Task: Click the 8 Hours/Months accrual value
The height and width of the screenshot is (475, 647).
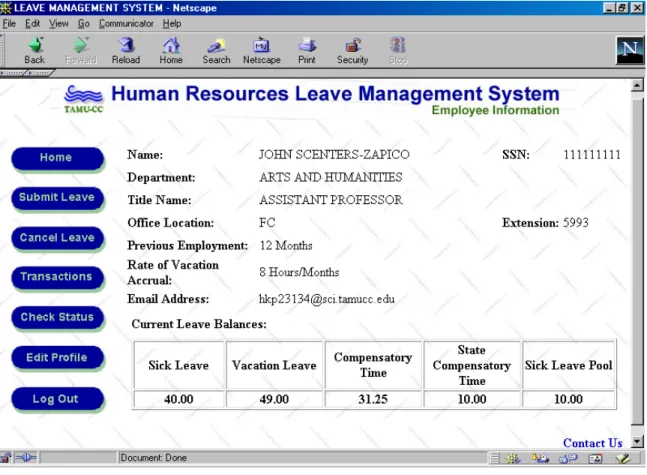Action: click(299, 272)
